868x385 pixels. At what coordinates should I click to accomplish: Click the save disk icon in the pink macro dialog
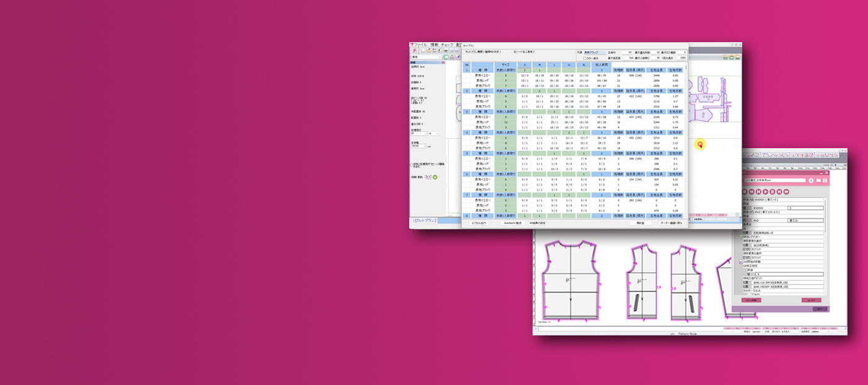825,180
